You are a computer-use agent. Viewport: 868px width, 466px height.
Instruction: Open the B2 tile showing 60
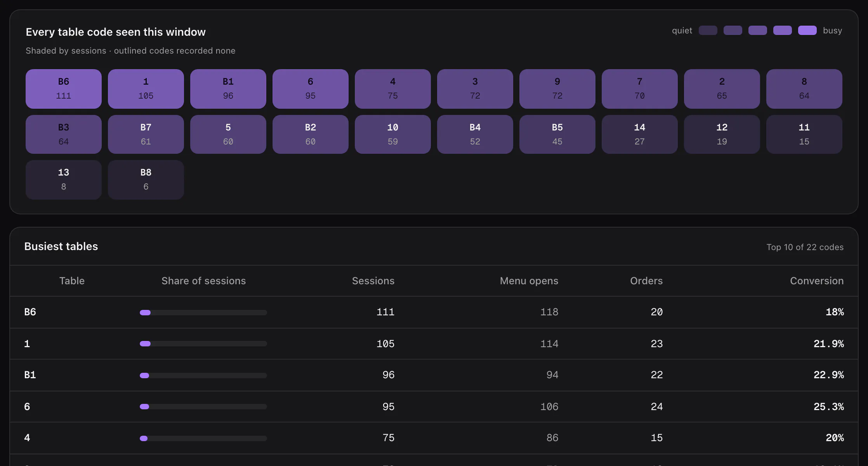point(311,134)
